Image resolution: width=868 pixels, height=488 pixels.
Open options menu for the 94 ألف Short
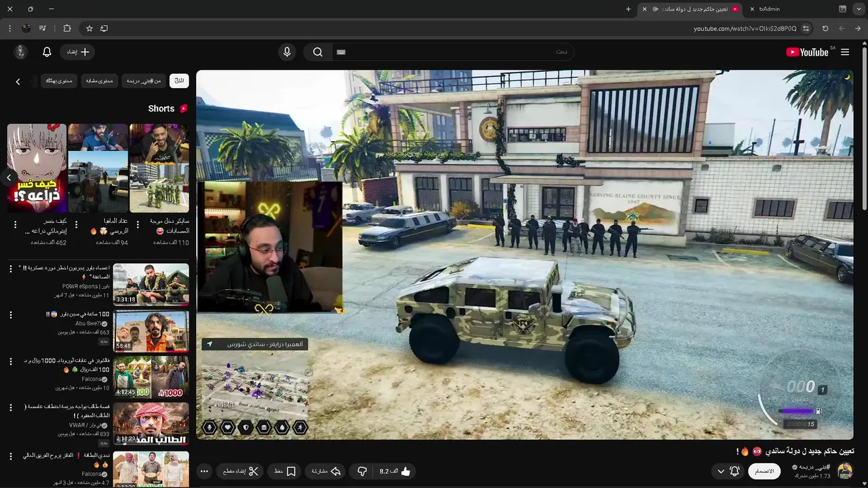point(76,224)
